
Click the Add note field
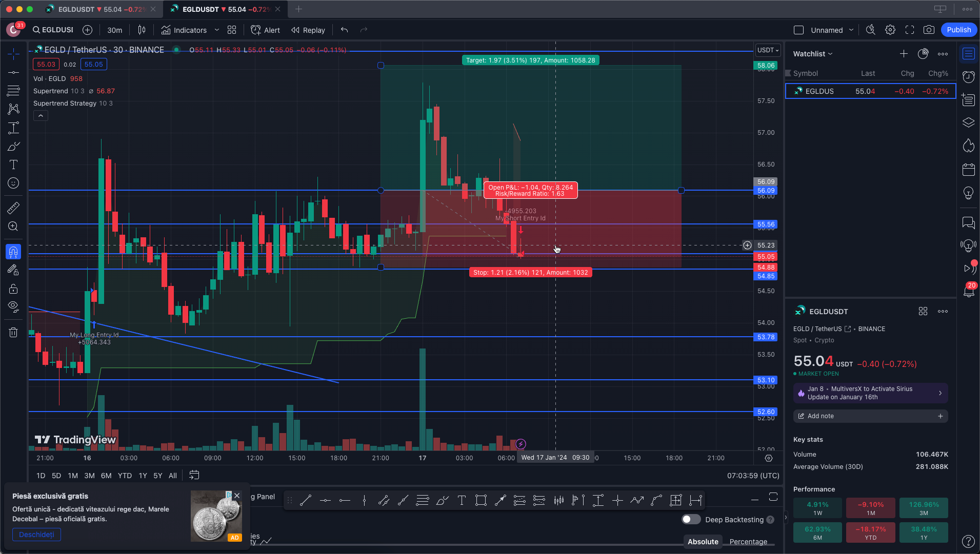(x=870, y=416)
